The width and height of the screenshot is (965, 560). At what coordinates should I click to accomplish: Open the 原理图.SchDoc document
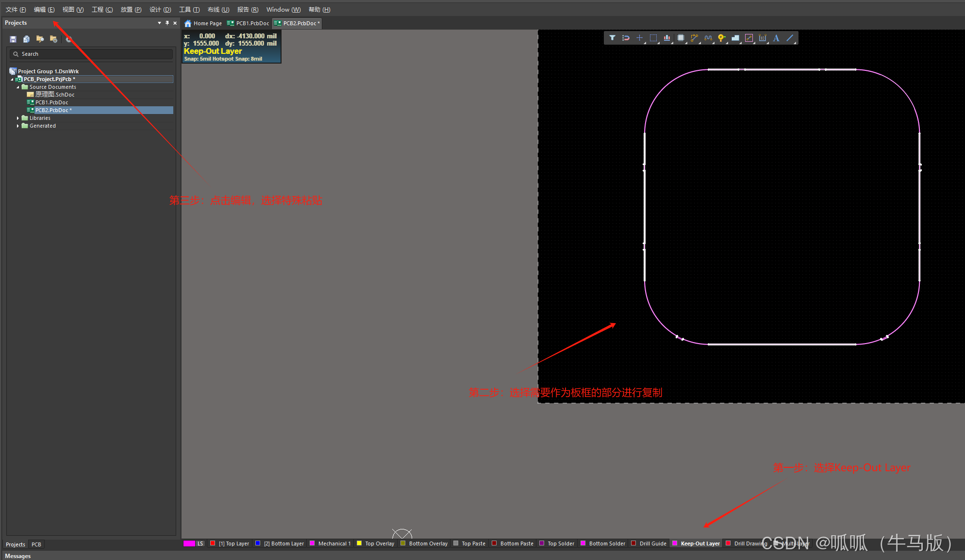click(54, 95)
